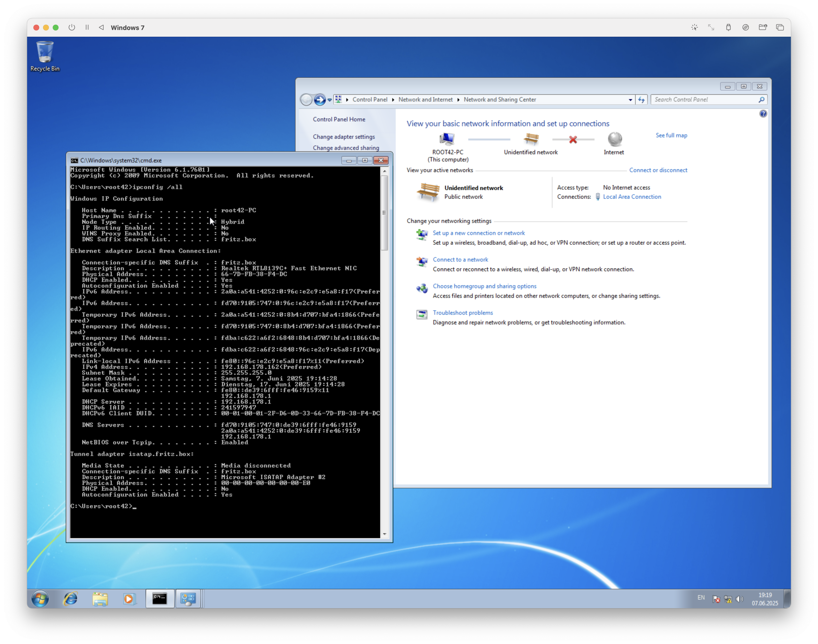Click the set up new connection icon
Image resolution: width=818 pixels, height=644 pixels.
[x=422, y=235]
